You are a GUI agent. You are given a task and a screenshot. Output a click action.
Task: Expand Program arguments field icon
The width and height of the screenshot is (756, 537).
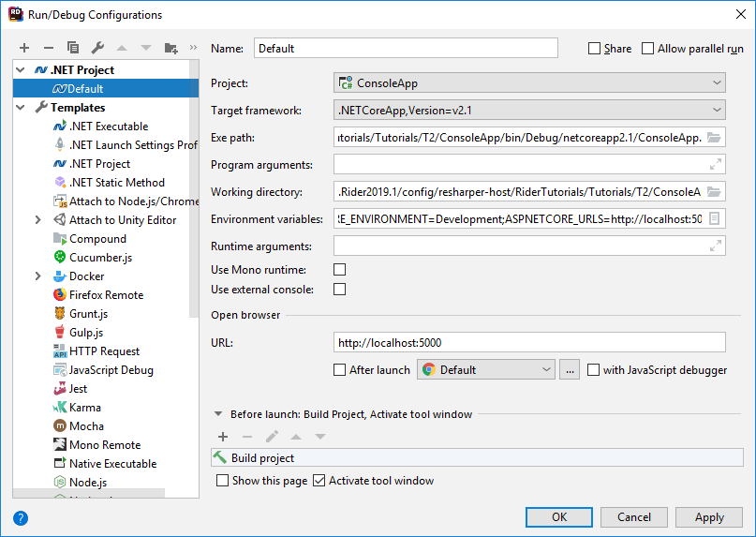click(716, 165)
